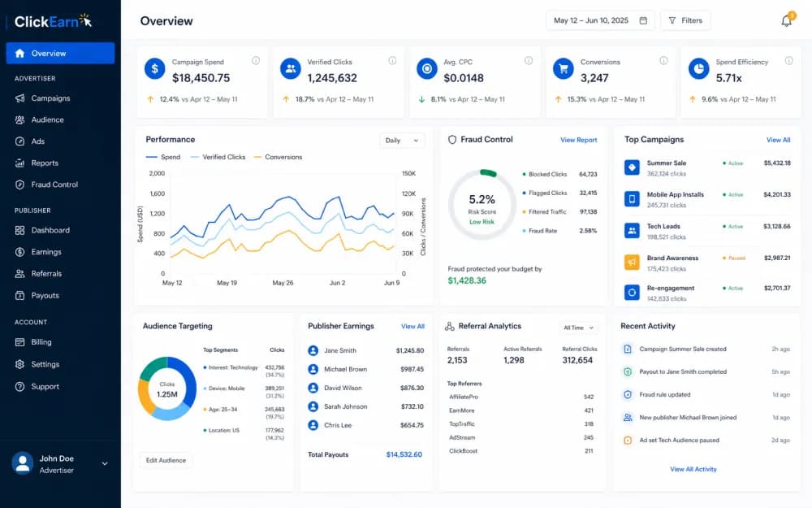Open the notifications bell icon

pyautogui.click(x=787, y=21)
